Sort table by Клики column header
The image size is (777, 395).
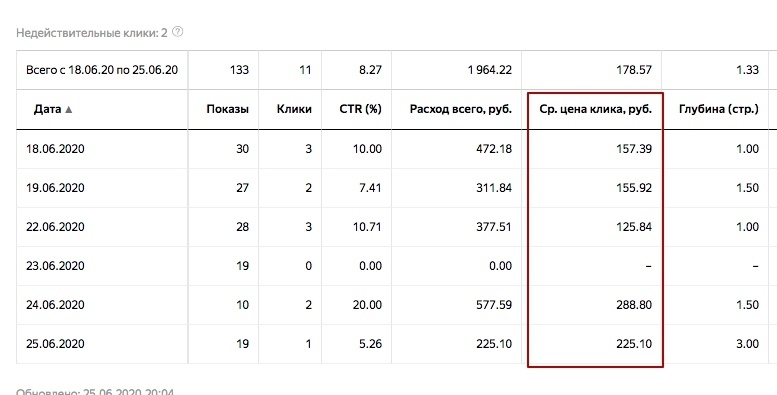(294, 109)
